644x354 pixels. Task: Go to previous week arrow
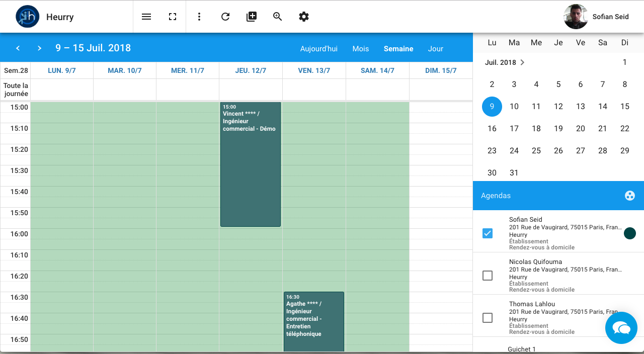tap(18, 48)
